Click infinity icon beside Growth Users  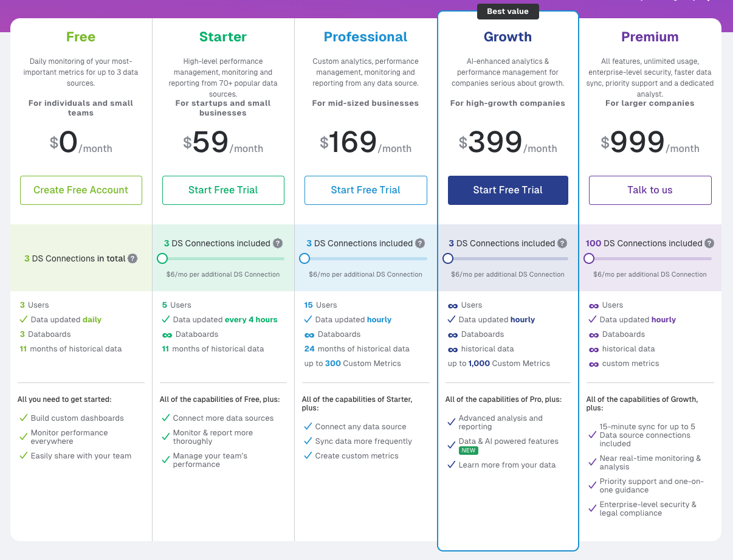coord(453,305)
